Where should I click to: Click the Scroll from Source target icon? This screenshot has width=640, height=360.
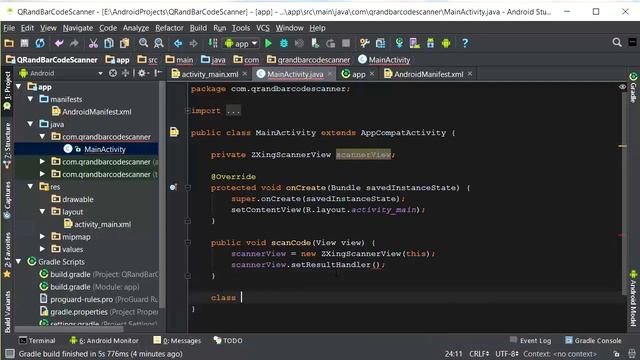pos(113,73)
